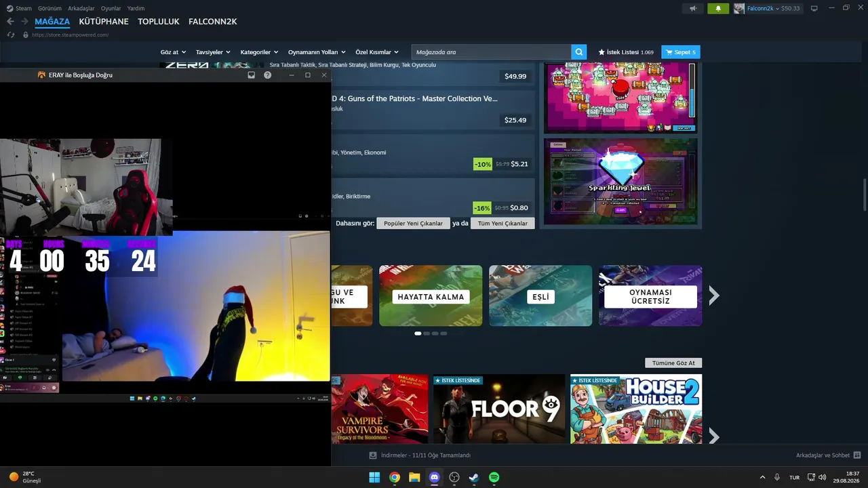Open the weather widget showing 28°C
868x488 pixels.
click(x=24, y=477)
